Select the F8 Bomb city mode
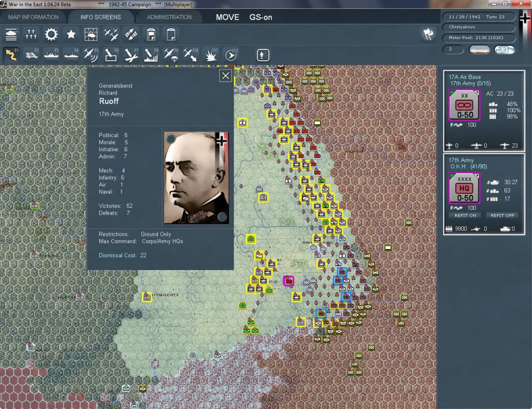This screenshot has width=532, height=409. [x=151, y=55]
